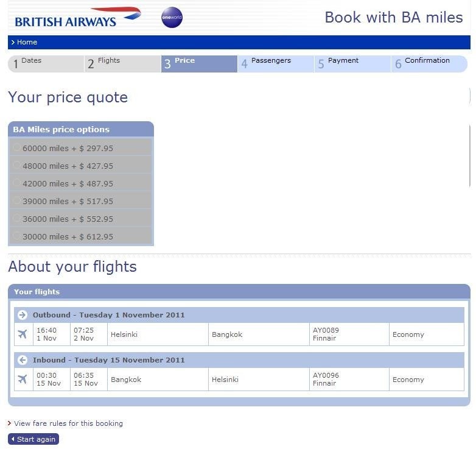Click the Bangkok to Helsinki airplane icon
476x449 pixels.
point(23,380)
